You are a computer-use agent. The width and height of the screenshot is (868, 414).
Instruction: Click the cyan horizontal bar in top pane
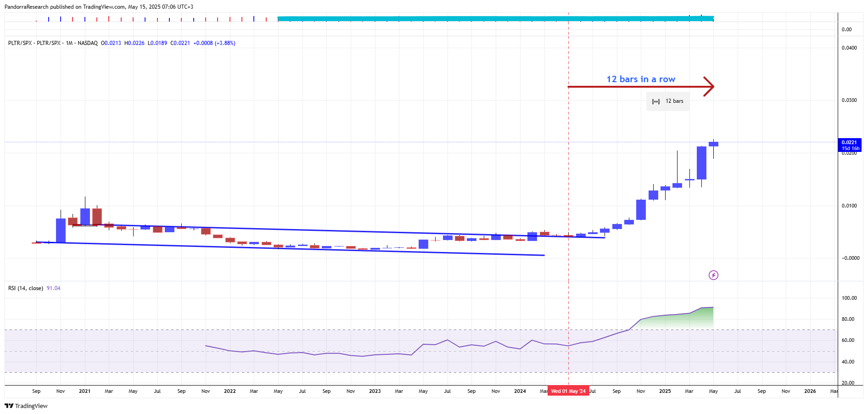click(x=496, y=18)
